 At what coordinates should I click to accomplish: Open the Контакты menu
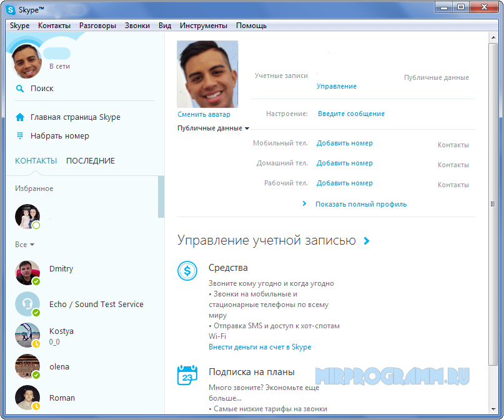point(54,26)
